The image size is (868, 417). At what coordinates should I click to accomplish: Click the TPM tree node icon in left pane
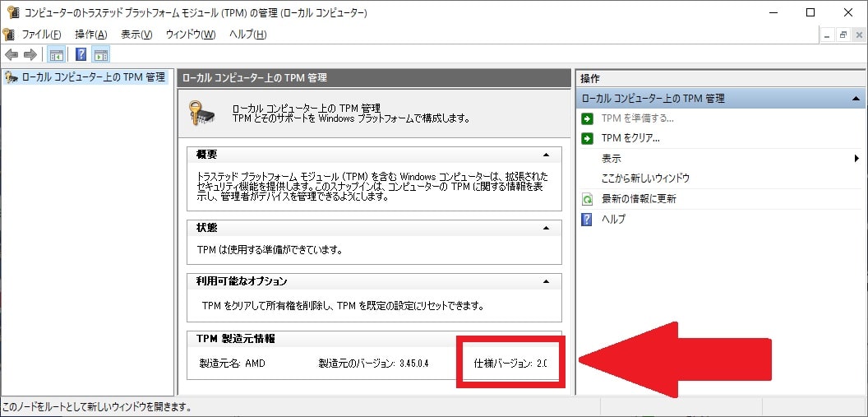click(12, 77)
